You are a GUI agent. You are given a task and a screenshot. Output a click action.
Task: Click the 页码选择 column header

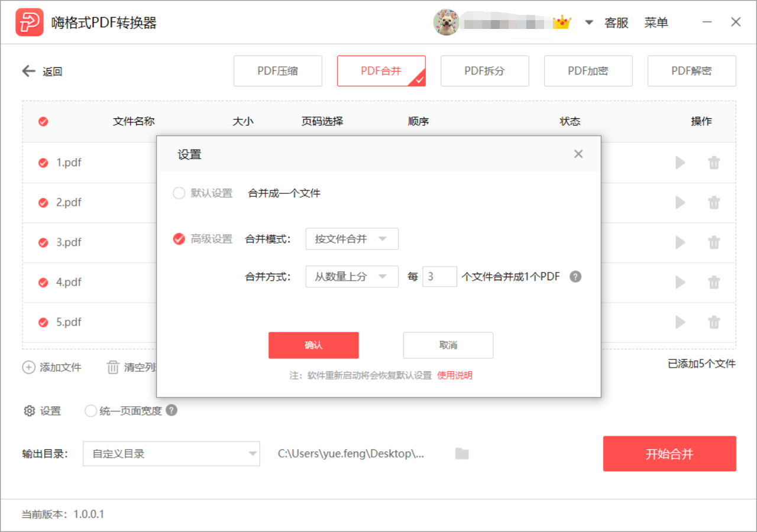(322, 122)
